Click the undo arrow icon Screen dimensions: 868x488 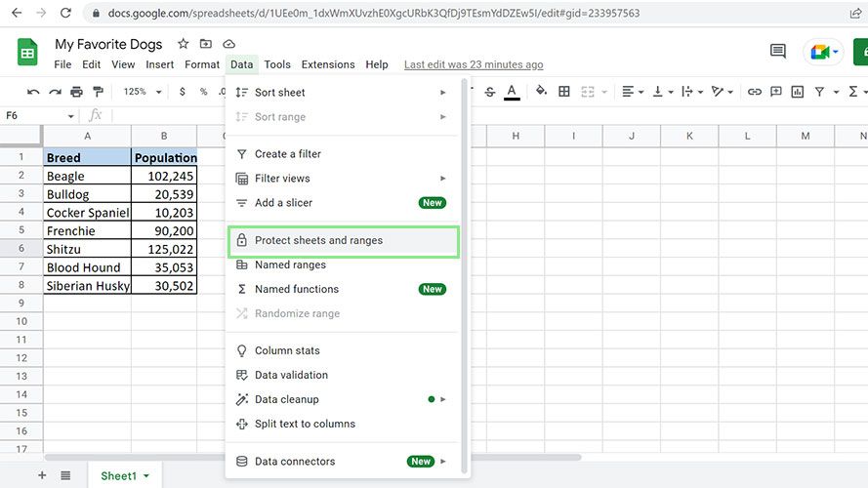33,92
